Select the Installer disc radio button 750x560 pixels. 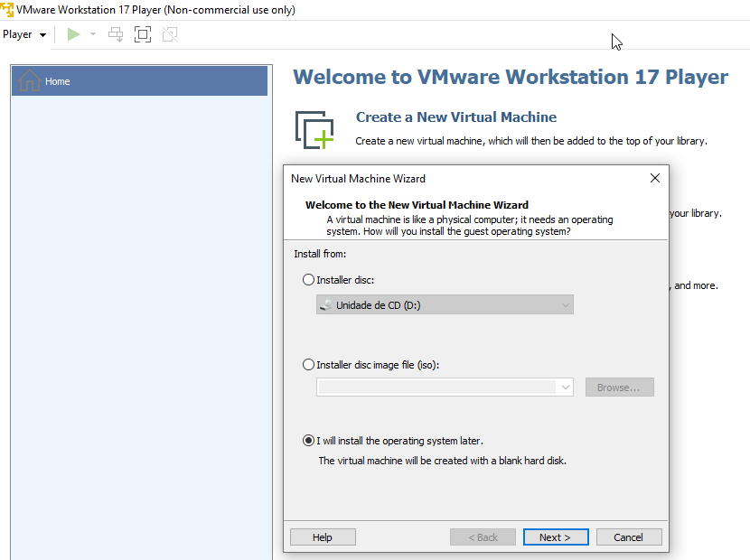click(x=308, y=280)
